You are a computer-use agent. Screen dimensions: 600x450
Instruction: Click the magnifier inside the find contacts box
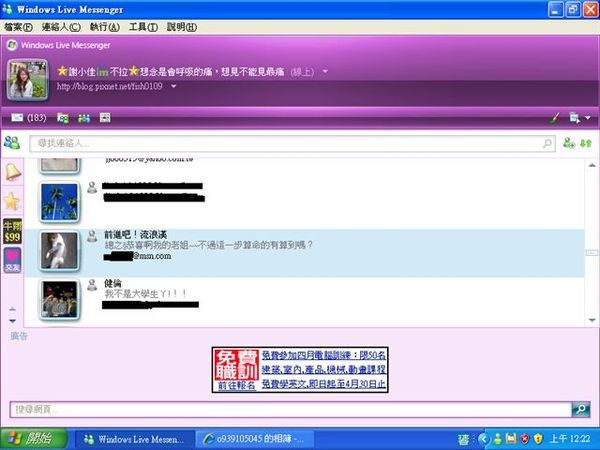point(547,143)
